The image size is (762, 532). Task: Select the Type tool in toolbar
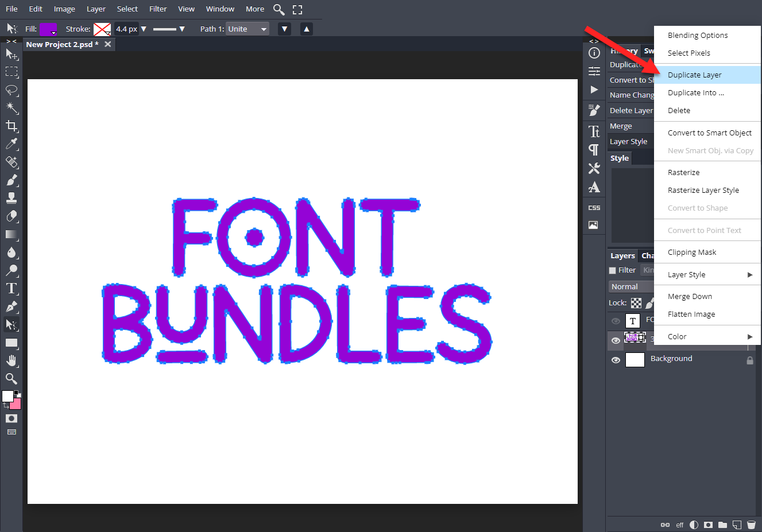coord(11,289)
